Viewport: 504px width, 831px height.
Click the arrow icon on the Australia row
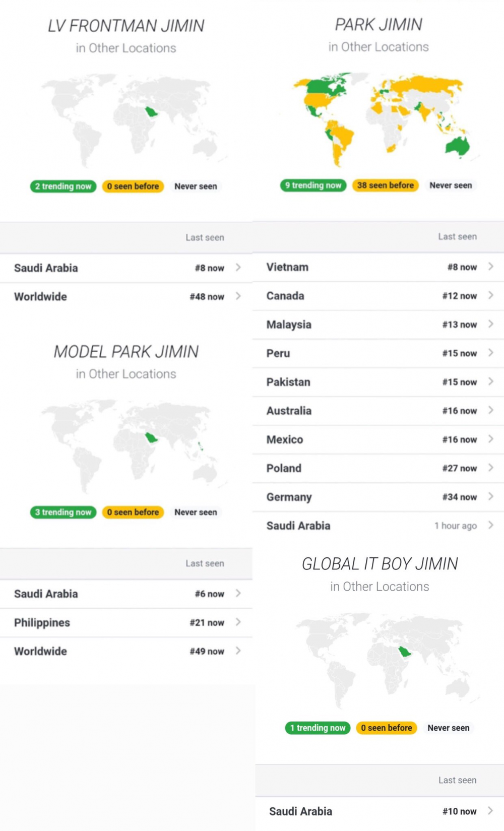pyautogui.click(x=490, y=410)
